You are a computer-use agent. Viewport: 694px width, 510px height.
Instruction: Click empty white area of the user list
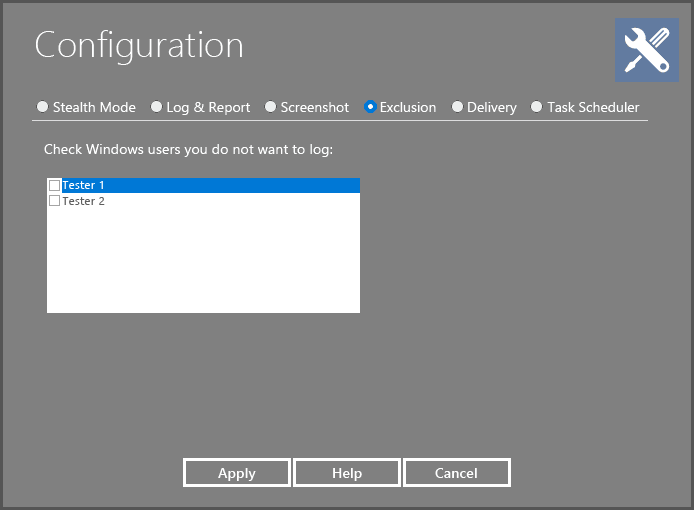203,262
